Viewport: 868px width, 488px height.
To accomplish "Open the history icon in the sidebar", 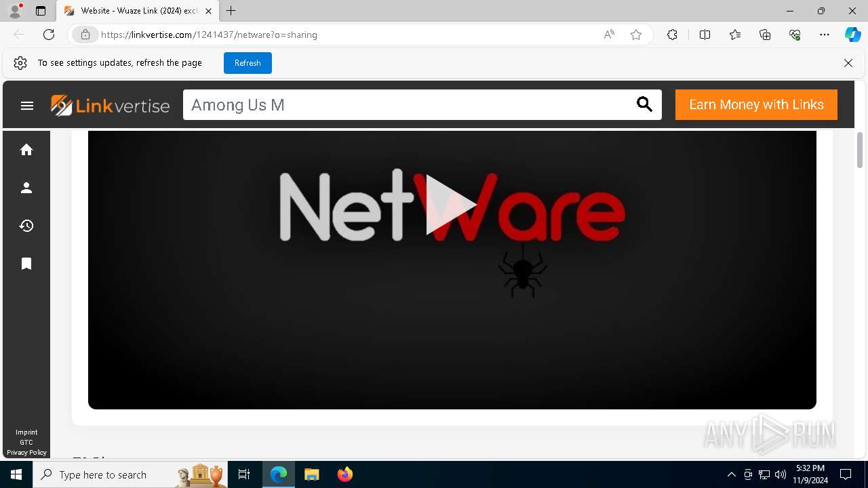I will (x=26, y=226).
